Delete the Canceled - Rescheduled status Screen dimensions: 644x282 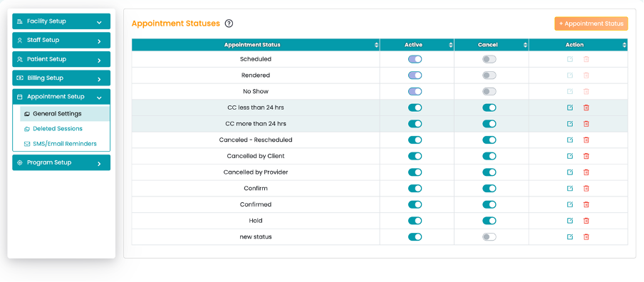(586, 140)
